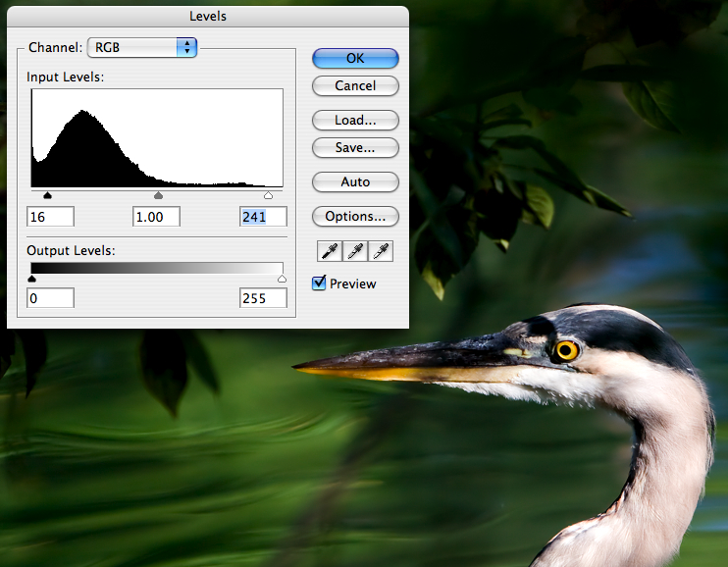Click the OK button
728x567 pixels.
click(355, 59)
